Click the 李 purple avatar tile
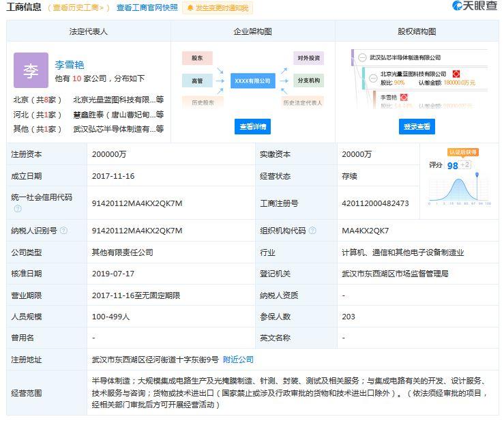504x421 pixels. click(31, 70)
